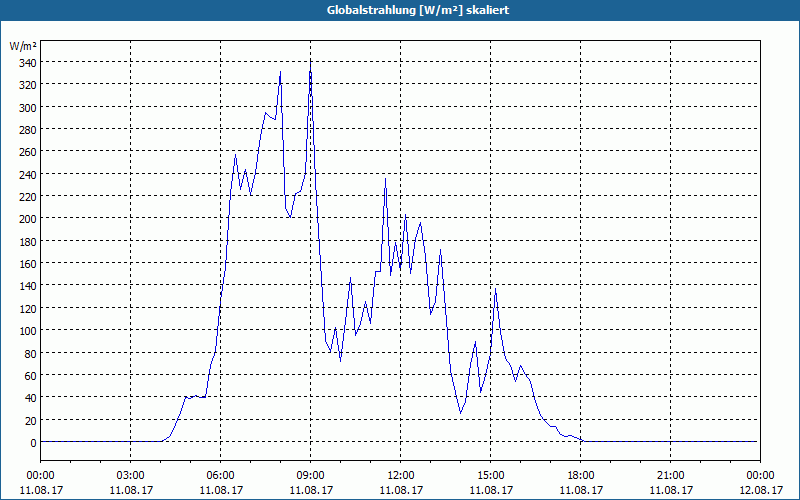This screenshot has width=800, height=500.
Task: Click the 120 y-axis value
Action: [28, 309]
